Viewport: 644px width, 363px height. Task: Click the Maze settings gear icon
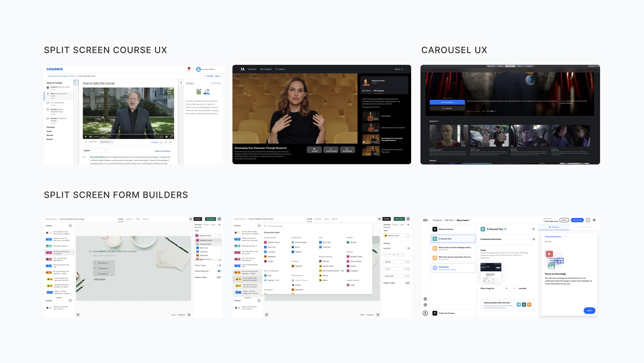click(x=594, y=220)
